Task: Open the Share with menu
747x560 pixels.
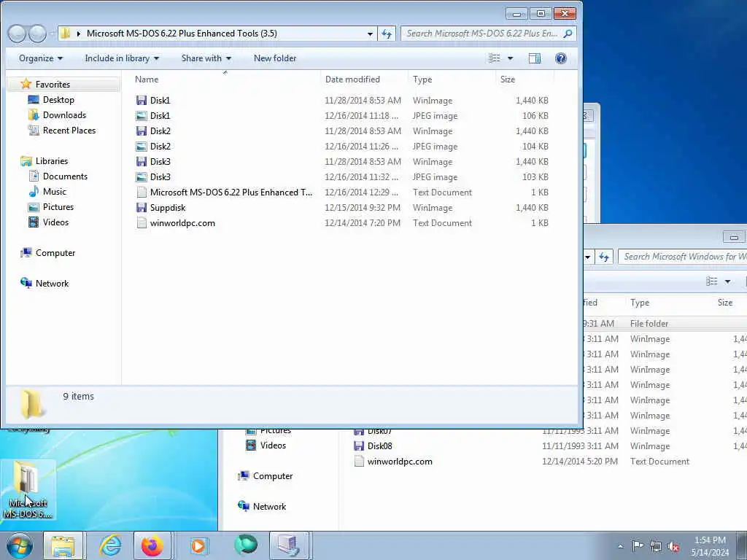Action: click(206, 58)
